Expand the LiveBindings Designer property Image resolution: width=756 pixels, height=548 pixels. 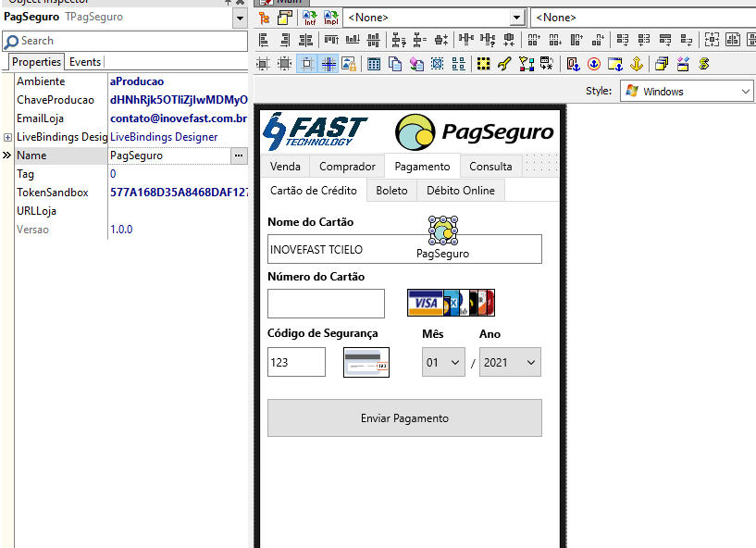point(7,138)
